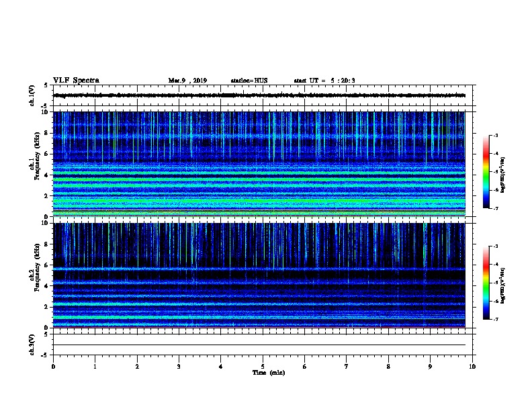Screen dimensions: 532x411
Task: Click time axis tick label "5"
Action: click(263, 367)
